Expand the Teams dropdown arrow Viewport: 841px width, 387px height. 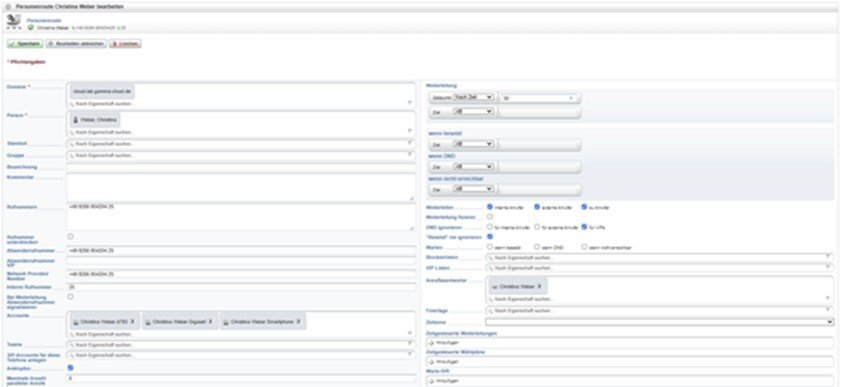tap(410, 344)
